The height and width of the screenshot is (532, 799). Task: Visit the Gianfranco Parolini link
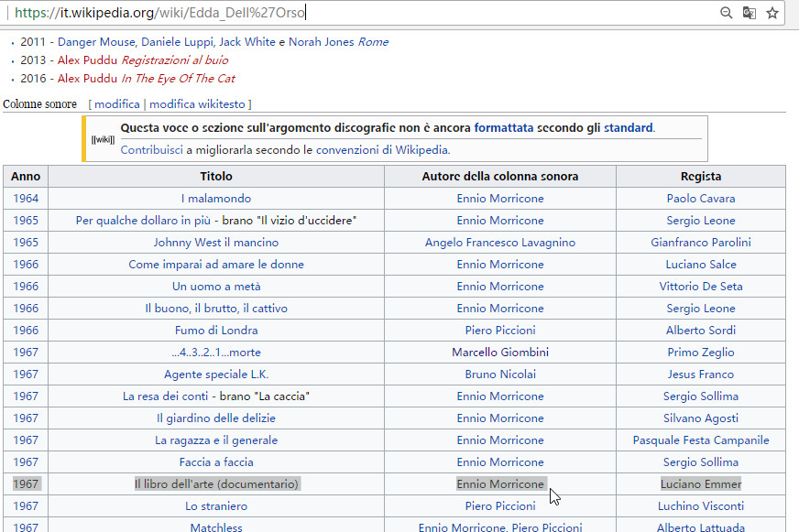(701, 243)
